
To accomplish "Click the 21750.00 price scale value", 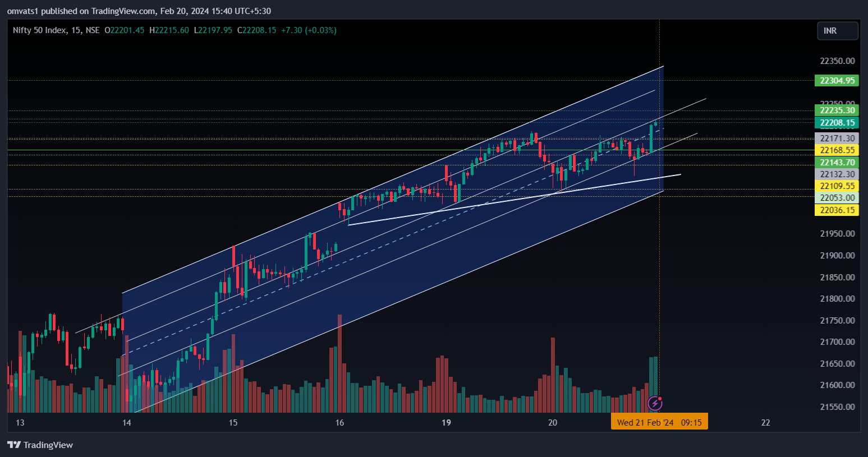I will (837, 321).
